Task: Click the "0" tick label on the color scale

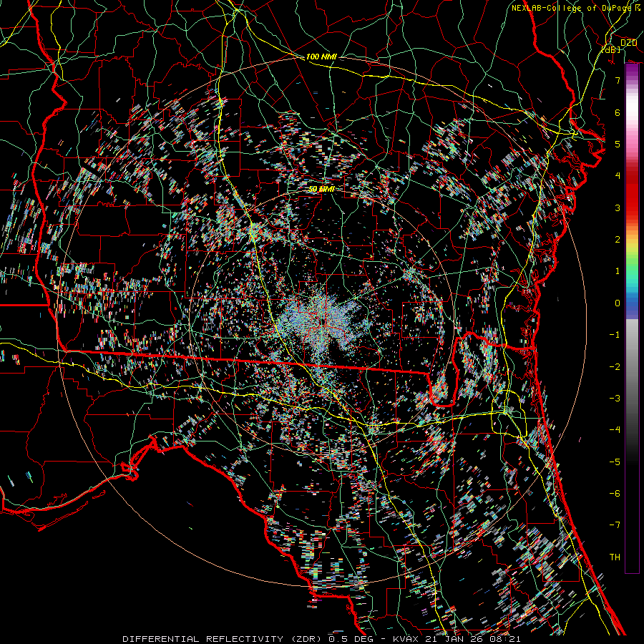Action: click(618, 303)
